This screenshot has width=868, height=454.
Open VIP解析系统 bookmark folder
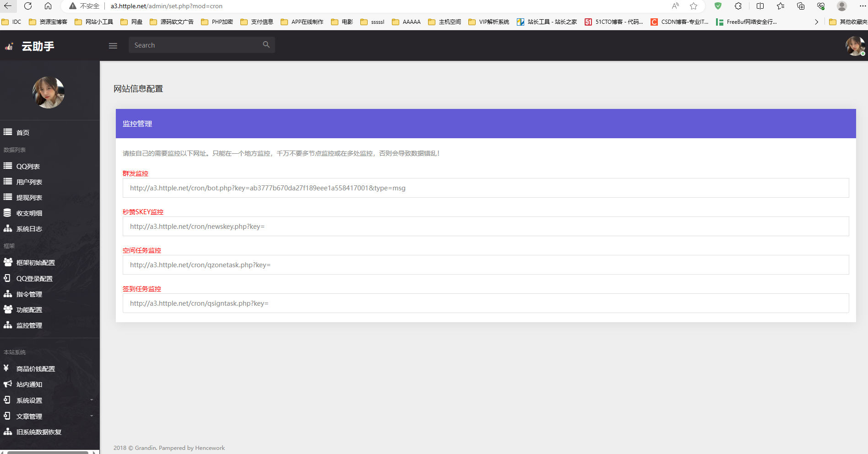point(488,22)
